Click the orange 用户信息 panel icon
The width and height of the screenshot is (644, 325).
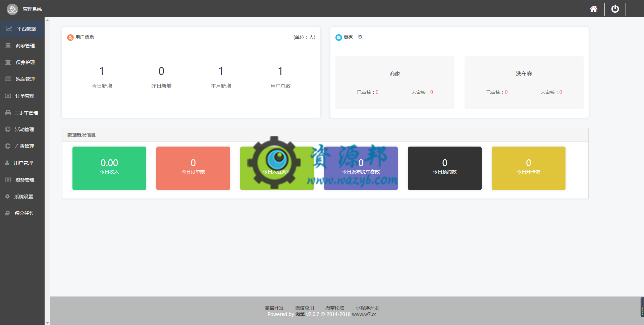pos(70,38)
